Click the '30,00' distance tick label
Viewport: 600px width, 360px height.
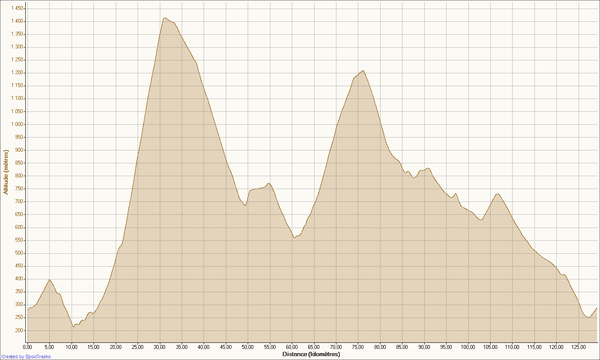click(160, 347)
